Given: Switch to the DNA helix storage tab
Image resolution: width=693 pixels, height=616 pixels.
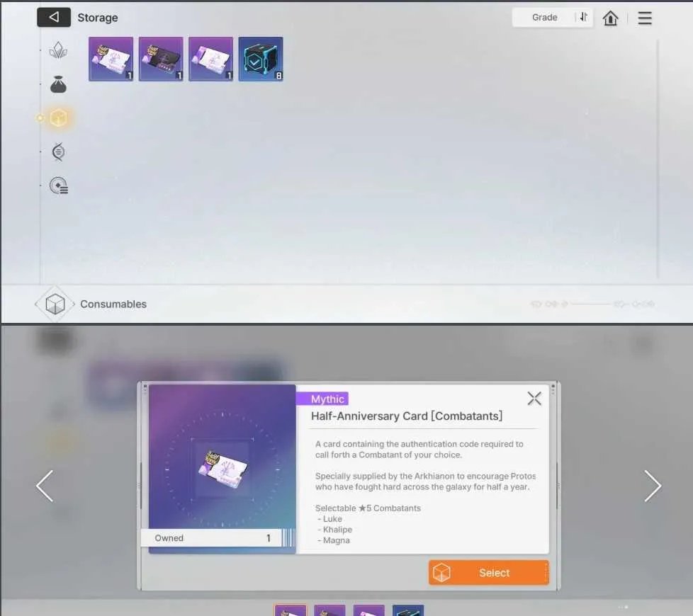Looking at the screenshot, I should point(58,152).
